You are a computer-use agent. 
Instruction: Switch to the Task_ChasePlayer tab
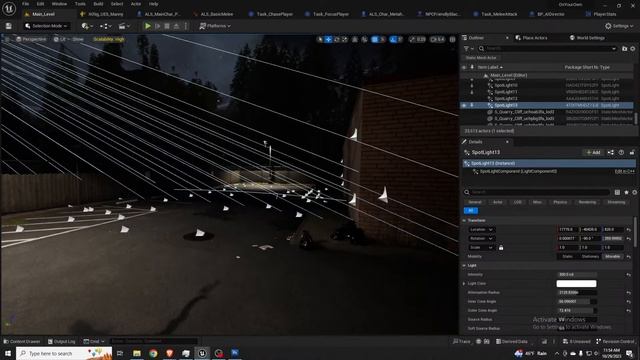pyautogui.click(x=274, y=14)
